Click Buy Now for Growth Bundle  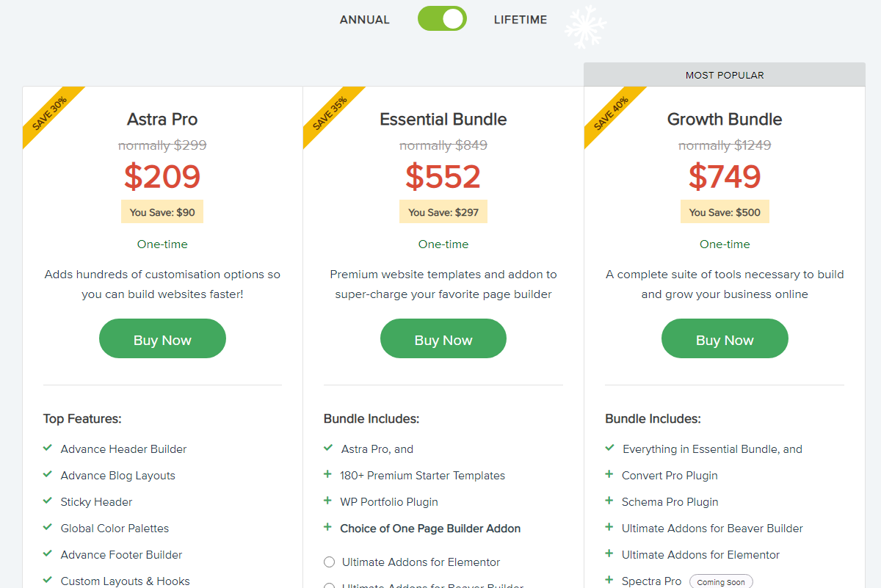(725, 338)
